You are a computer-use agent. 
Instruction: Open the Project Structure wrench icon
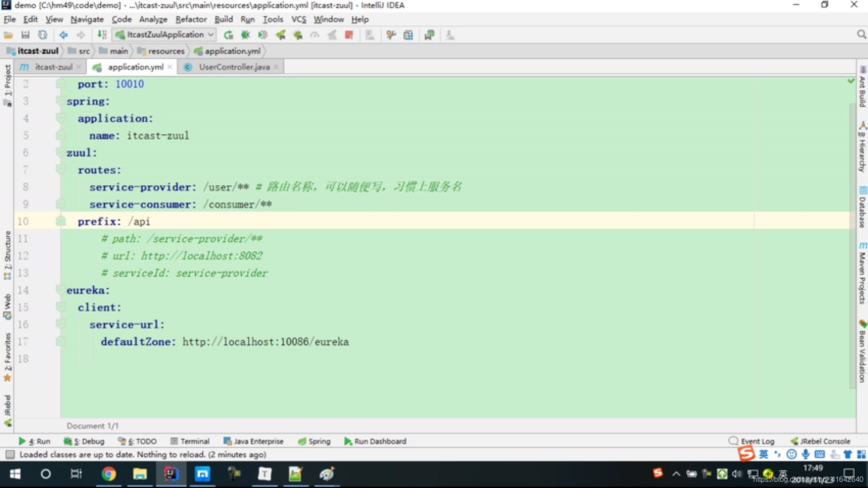(x=391, y=35)
